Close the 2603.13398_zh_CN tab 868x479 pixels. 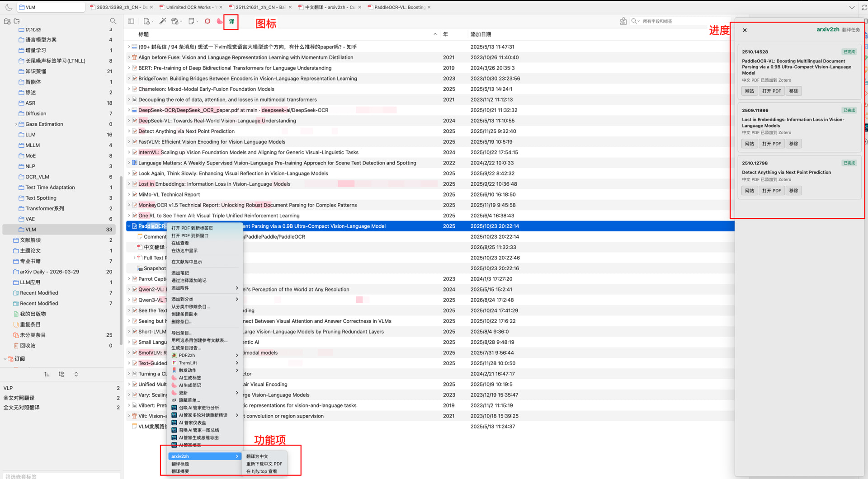click(151, 7)
